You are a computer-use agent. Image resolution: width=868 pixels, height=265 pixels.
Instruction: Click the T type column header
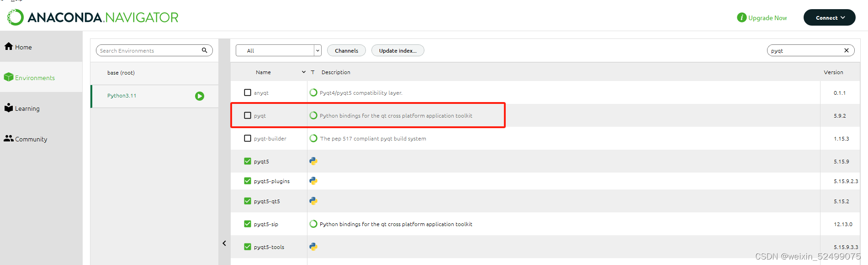coord(313,72)
